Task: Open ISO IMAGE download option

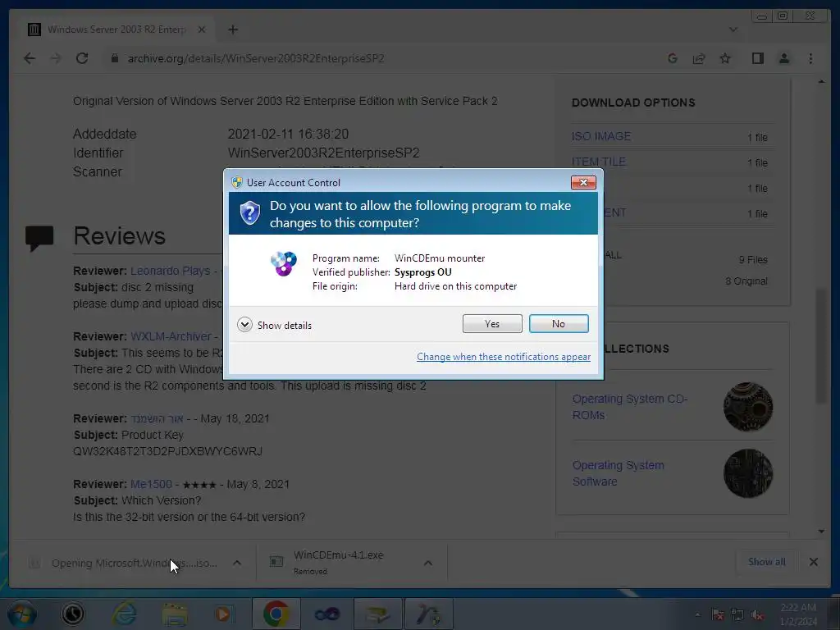Action: (x=601, y=136)
